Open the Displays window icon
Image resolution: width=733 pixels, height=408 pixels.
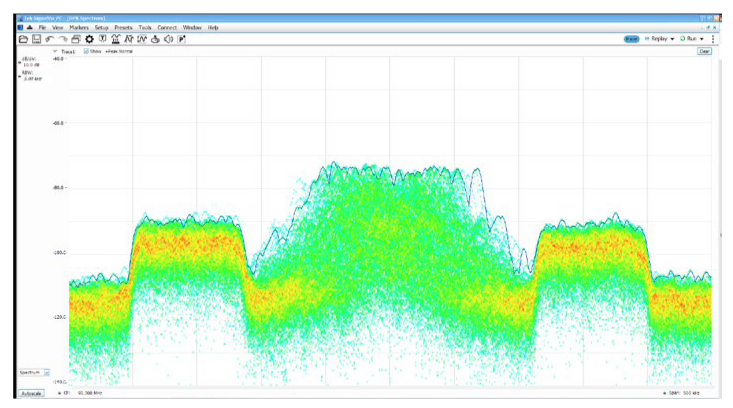76,38
